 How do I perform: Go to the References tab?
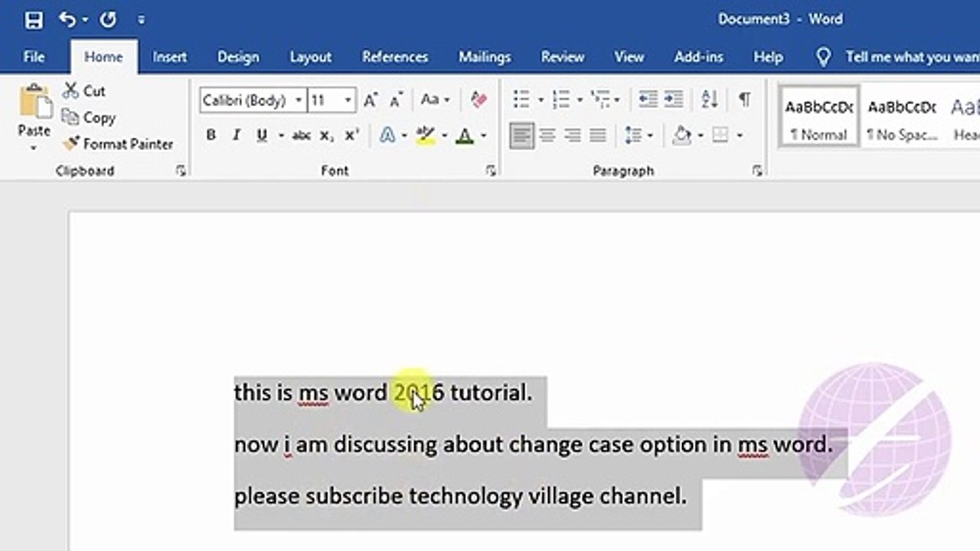[395, 57]
